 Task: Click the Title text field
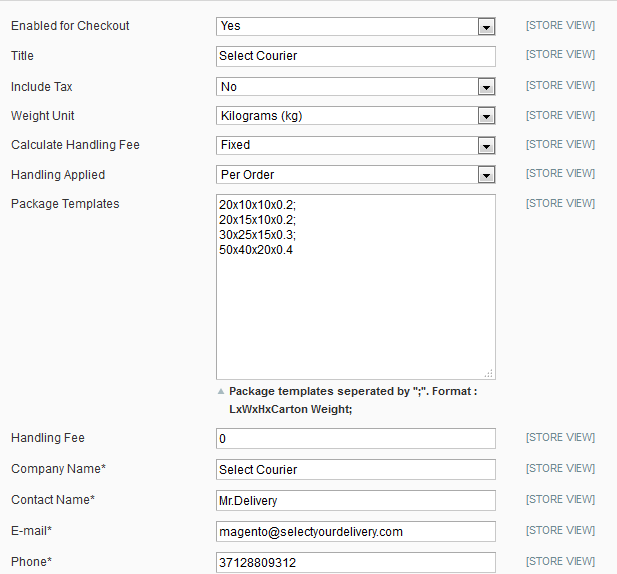pos(355,56)
